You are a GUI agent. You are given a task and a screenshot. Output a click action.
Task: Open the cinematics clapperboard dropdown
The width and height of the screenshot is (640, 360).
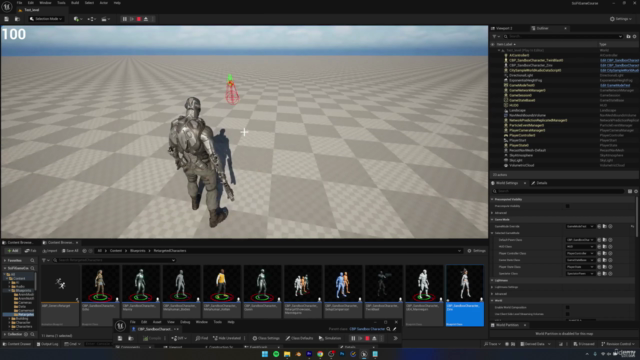[x=105, y=19]
